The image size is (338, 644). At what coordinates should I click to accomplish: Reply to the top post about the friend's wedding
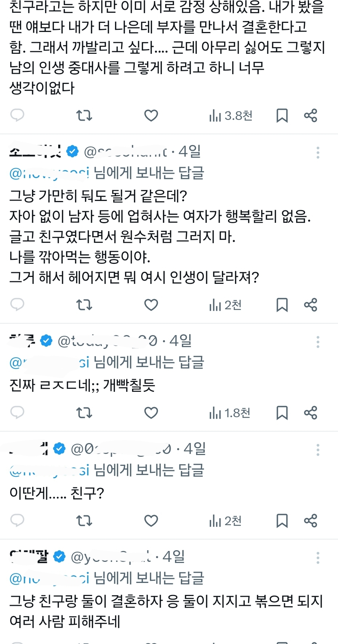click(17, 115)
